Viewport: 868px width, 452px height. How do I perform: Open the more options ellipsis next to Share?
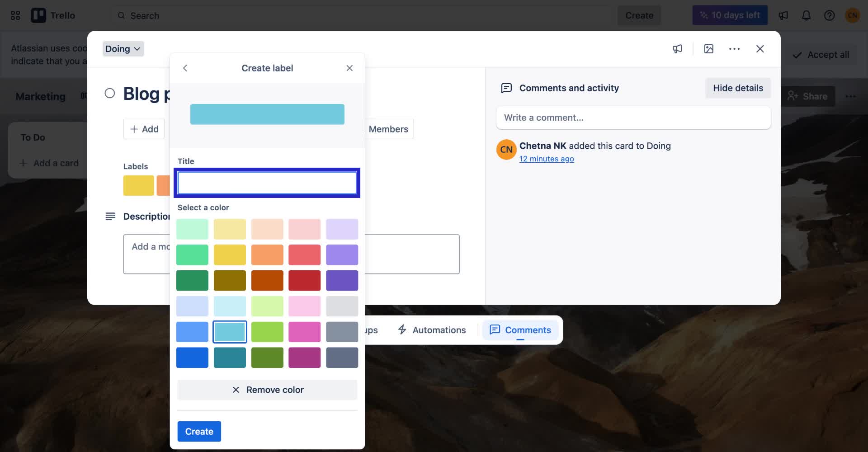852,96
